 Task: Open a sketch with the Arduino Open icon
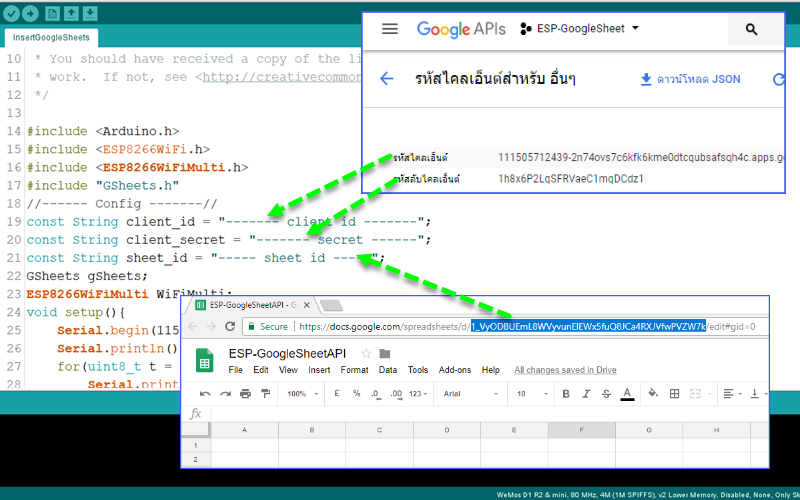click(71, 14)
